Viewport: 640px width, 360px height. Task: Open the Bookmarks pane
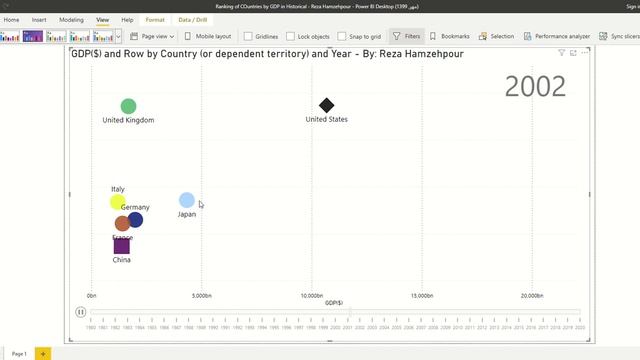pyautogui.click(x=449, y=36)
